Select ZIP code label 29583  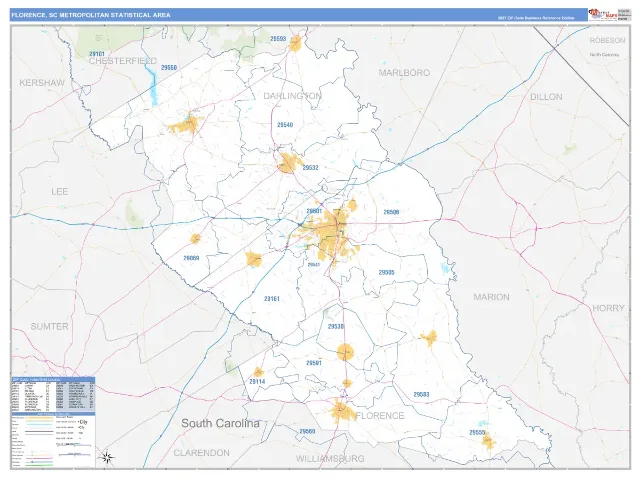coord(421,394)
